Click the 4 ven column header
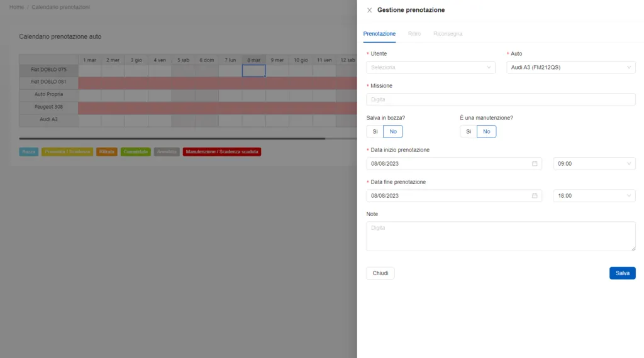The width and height of the screenshot is (644, 358). pos(160,60)
